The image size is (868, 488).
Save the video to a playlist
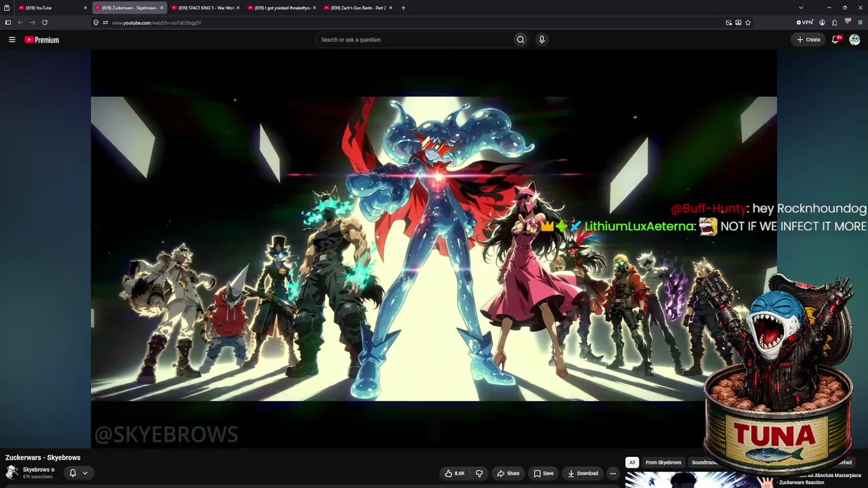point(543,473)
